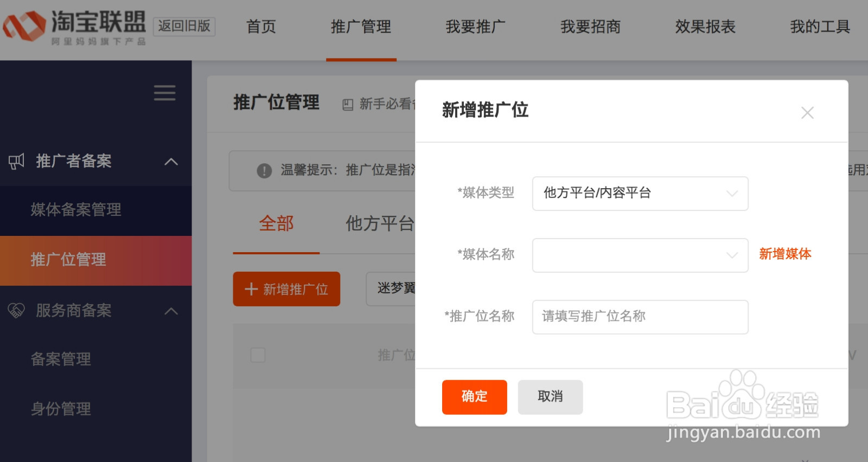Focus the 推广位名称 input field
The height and width of the screenshot is (462, 868).
coord(640,317)
